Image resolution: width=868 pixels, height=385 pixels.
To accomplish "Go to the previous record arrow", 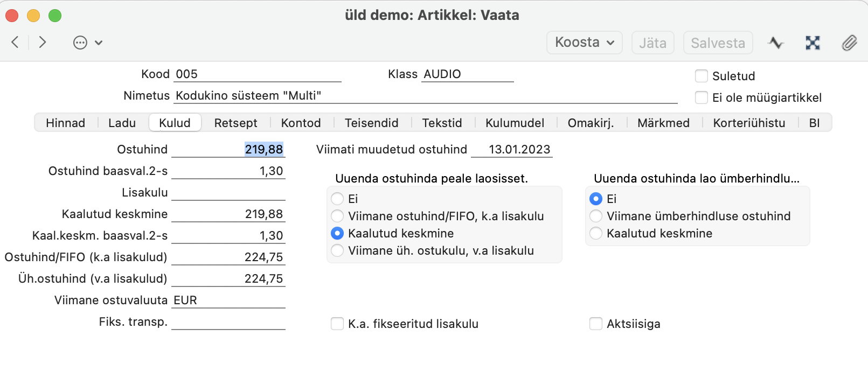I will (x=15, y=42).
